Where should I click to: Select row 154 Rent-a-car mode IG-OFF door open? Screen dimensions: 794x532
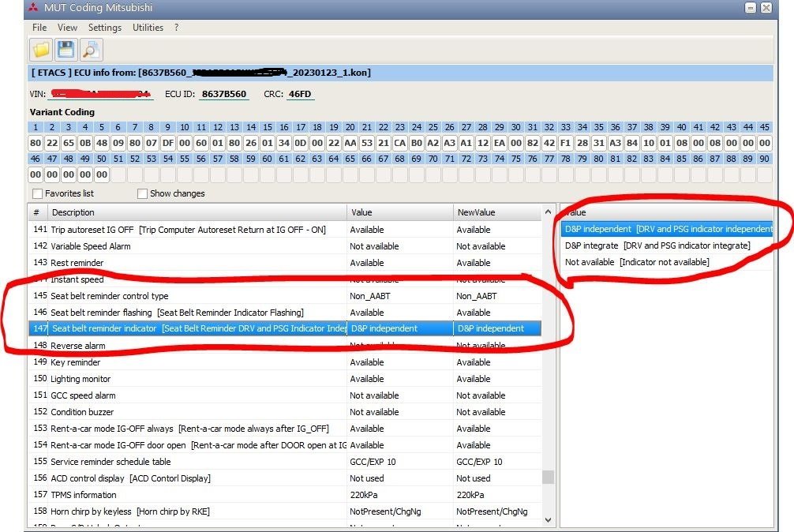285,445
